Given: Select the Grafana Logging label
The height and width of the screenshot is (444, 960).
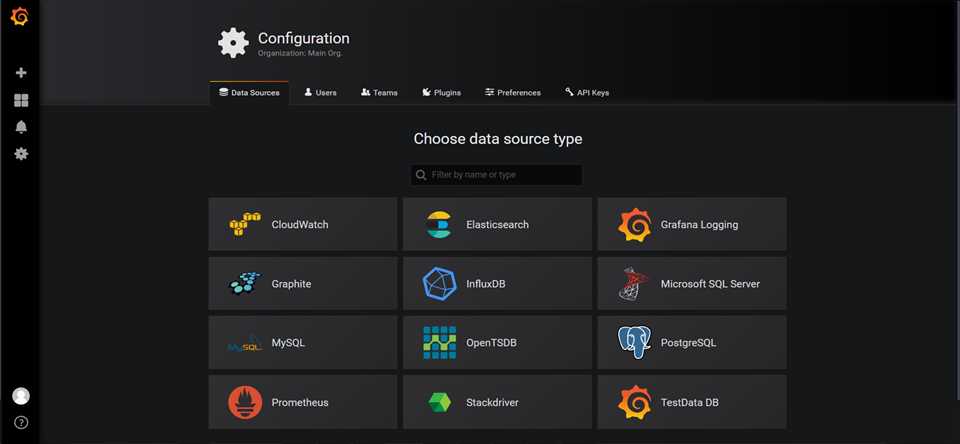Looking at the screenshot, I should 699,225.
